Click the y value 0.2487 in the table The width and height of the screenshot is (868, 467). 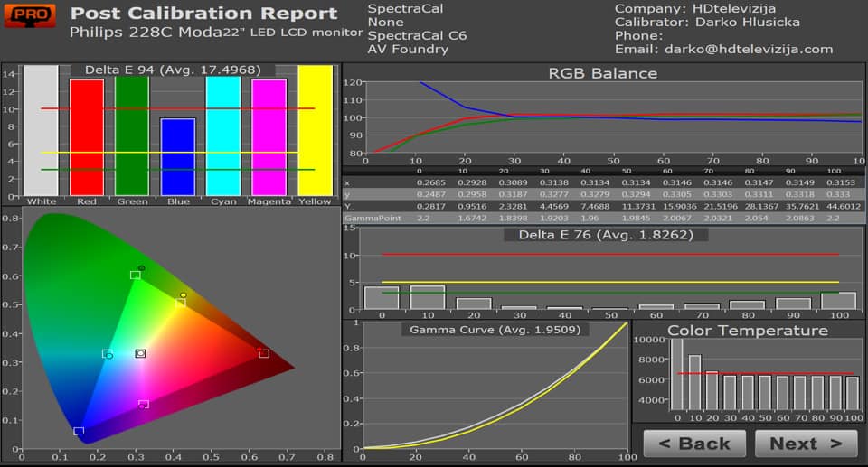(x=430, y=194)
